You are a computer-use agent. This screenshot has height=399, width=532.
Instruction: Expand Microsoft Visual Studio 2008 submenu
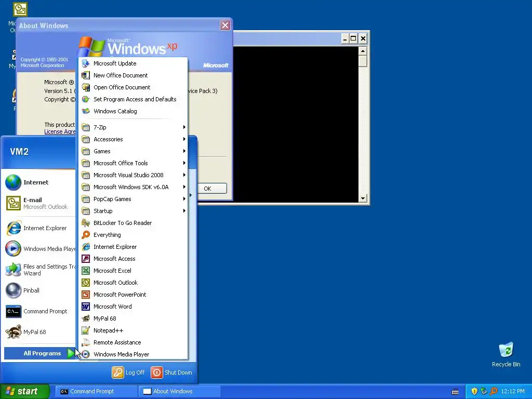[134, 175]
